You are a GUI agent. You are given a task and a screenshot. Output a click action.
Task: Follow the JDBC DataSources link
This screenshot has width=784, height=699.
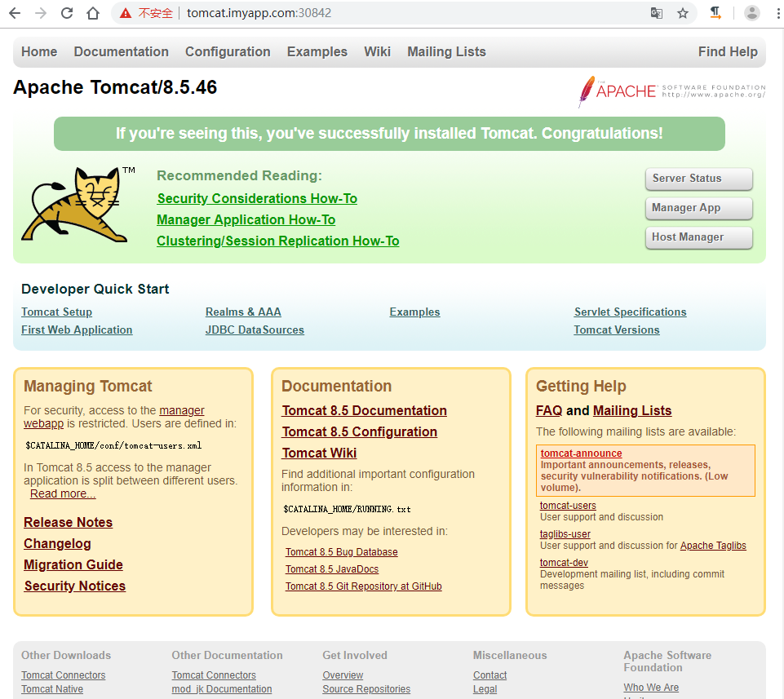(x=255, y=330)
